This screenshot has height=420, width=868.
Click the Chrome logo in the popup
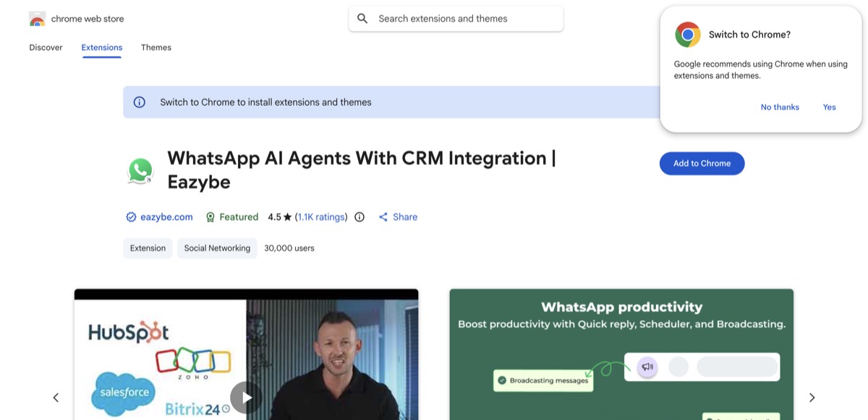[688, 35]
